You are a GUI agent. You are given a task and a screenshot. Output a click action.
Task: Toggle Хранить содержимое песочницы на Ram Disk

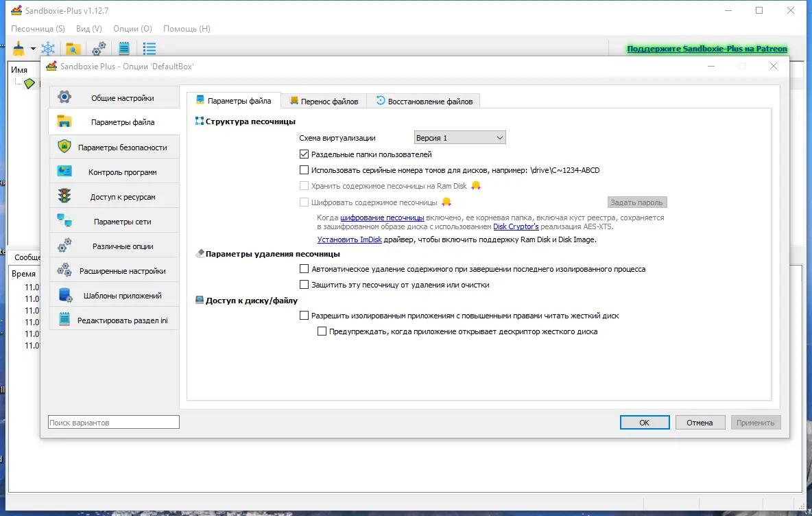tap(304, 186)
